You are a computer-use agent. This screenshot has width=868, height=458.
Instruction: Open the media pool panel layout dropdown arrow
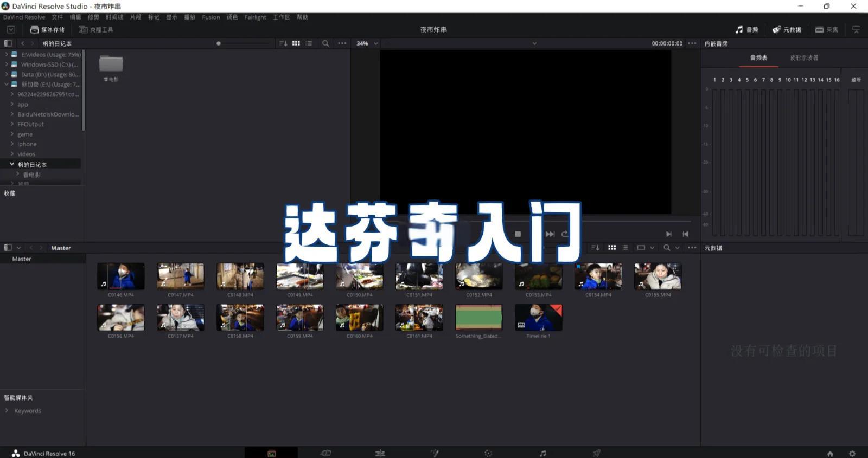[x=19, y=248]
